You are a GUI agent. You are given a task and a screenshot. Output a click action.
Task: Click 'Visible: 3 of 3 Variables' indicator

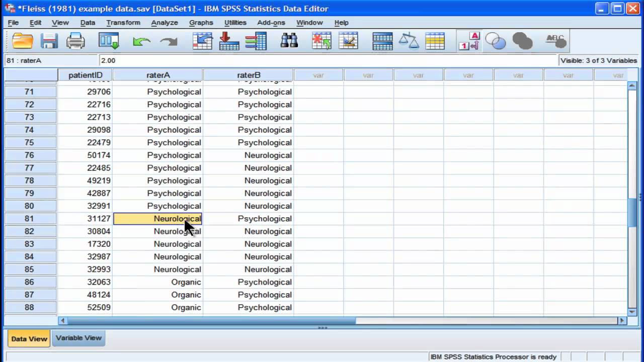pos(598,60)
